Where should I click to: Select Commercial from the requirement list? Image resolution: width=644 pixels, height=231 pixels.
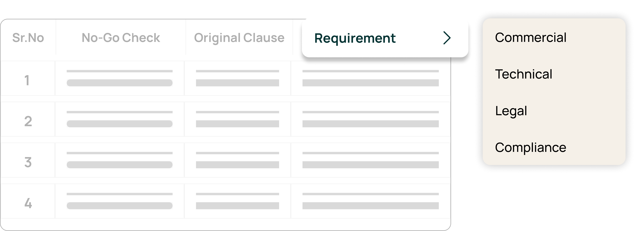coord(531,37)
